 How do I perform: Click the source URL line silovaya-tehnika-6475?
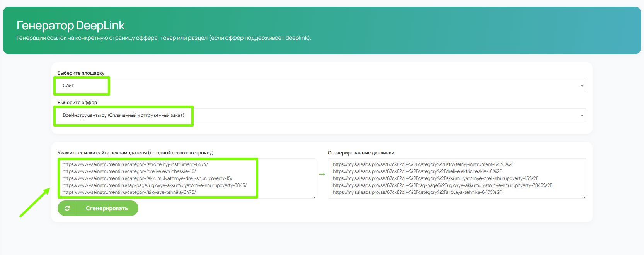click(x=129, y=192)
